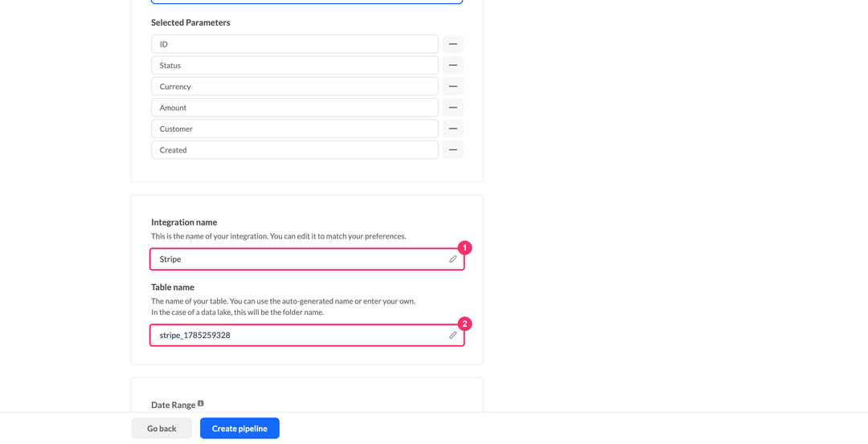Click the Date Range heading
Viewport: 868px width, 444px height.
point(174,405)
